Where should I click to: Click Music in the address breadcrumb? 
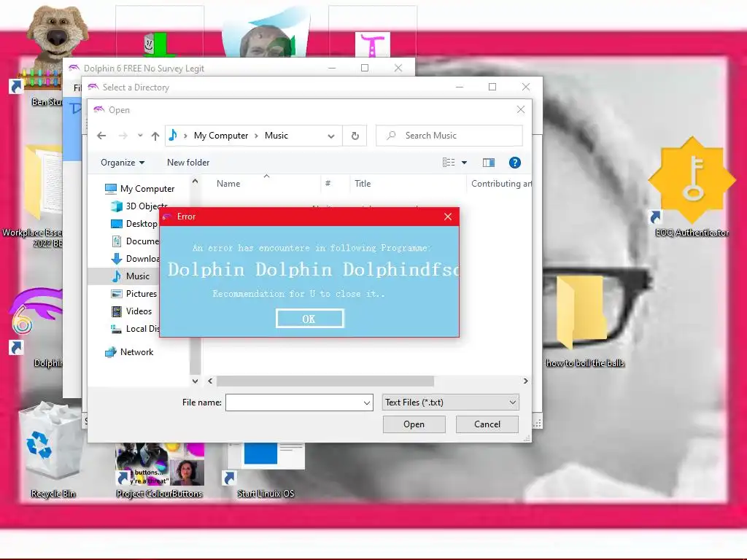coord(276,136)
